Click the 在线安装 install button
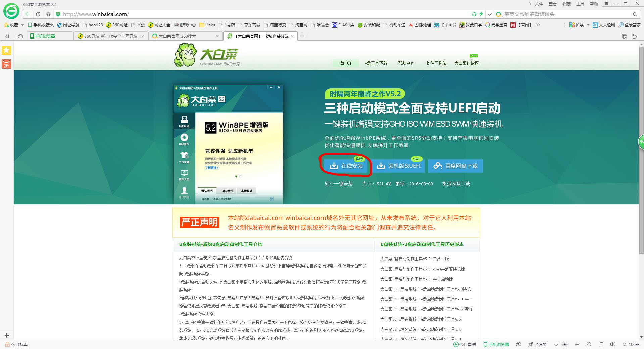This screenshot has height=349, width=644. point(346,166)
